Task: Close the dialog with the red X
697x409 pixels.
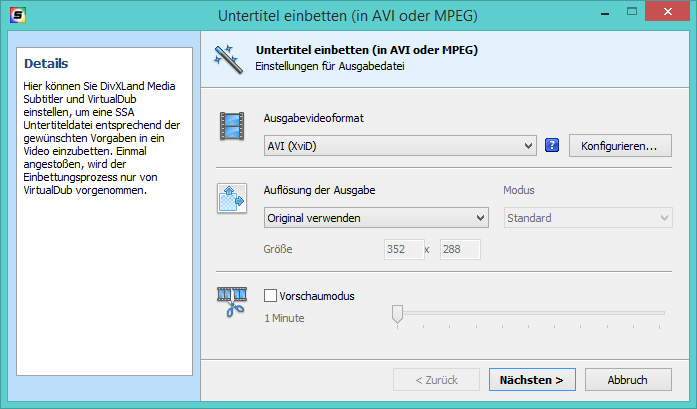Action: click(668, 12)
